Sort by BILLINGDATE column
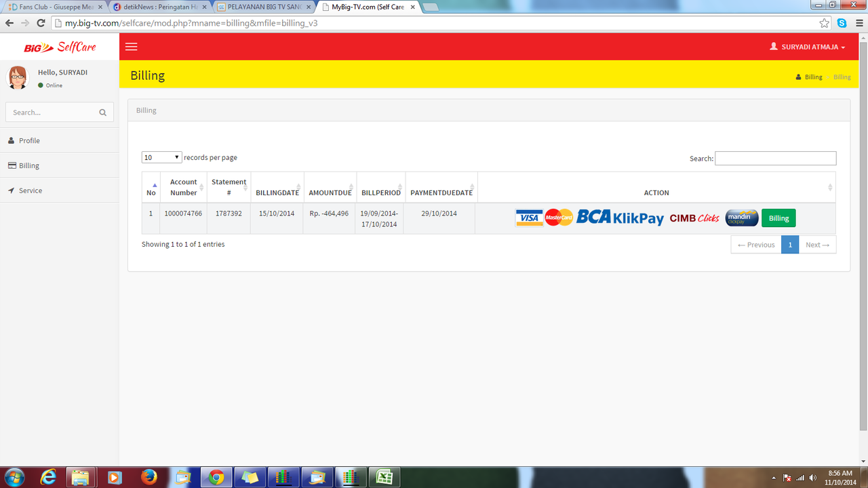 point(277,187)
